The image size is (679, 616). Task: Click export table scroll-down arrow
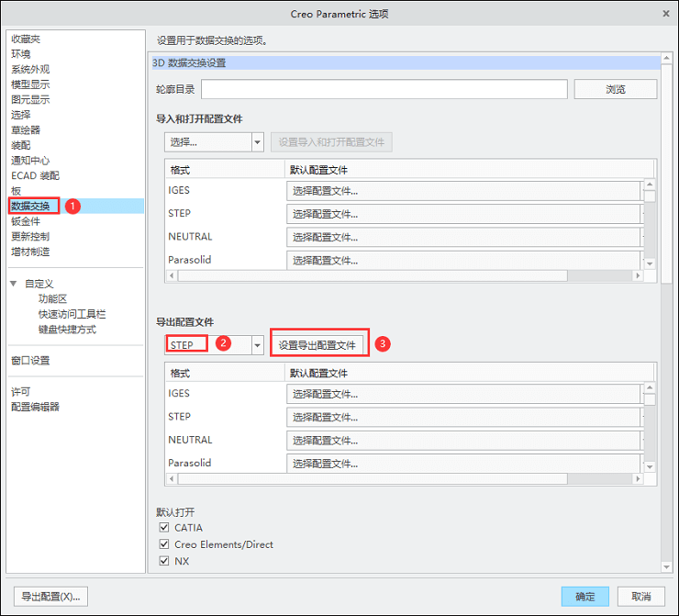(650, 467)
